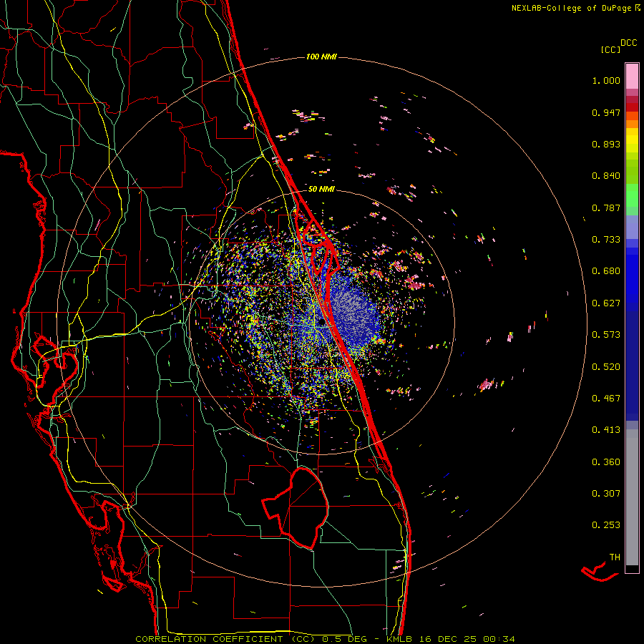Viewport: 644px width, 644px height.
Task: Click the 0.307 scale value
Action: point(606,494)
